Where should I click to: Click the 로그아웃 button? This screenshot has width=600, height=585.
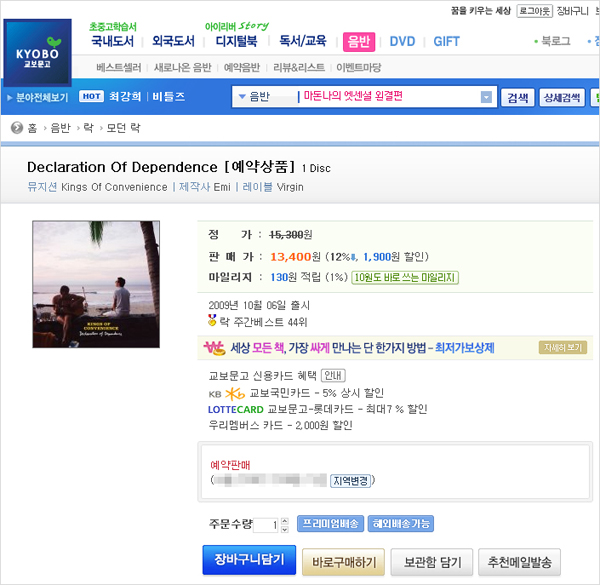(535, 11)
